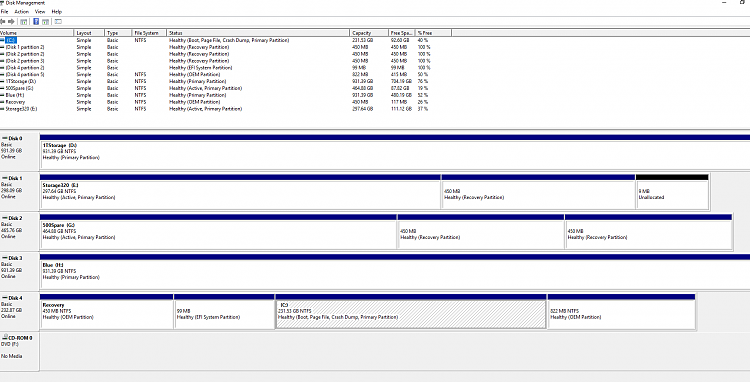Image resolution: width=750 pixels, height=382 pixels.
Task: Select the Disk 2 label panel
Action: pyautogui.click(x=20, y=231)
